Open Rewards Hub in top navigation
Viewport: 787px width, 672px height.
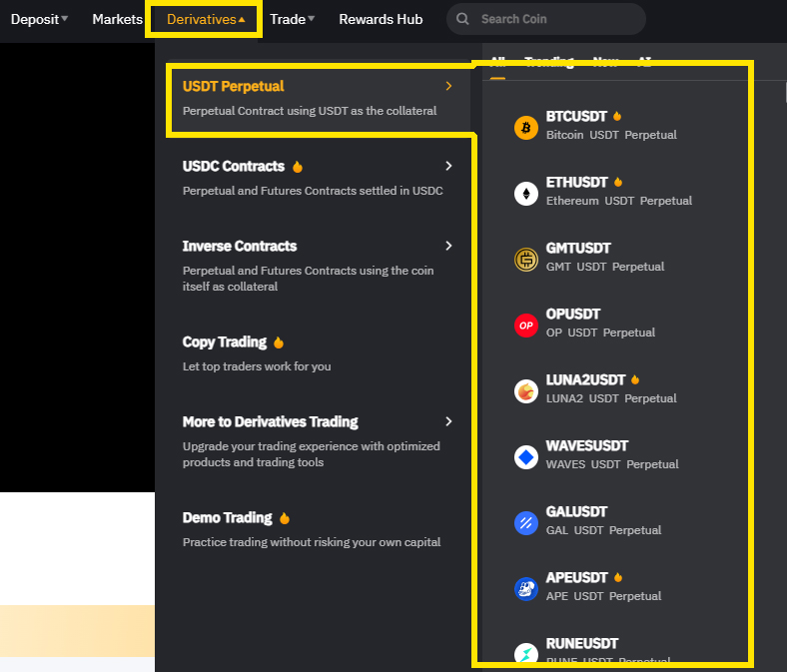[381, 19]
